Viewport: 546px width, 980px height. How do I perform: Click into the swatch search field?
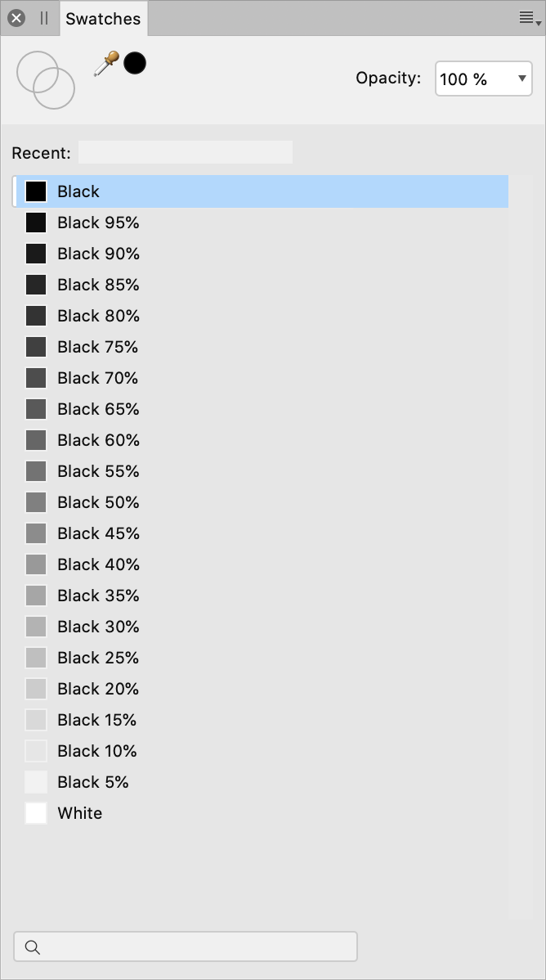[186, 946]
